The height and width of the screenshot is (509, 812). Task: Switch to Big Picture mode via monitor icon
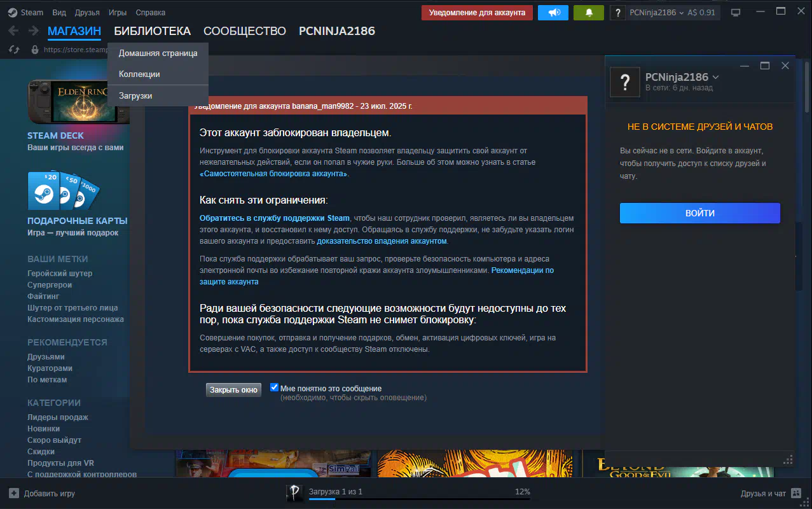pyautogui.click(x=736, y=13)
